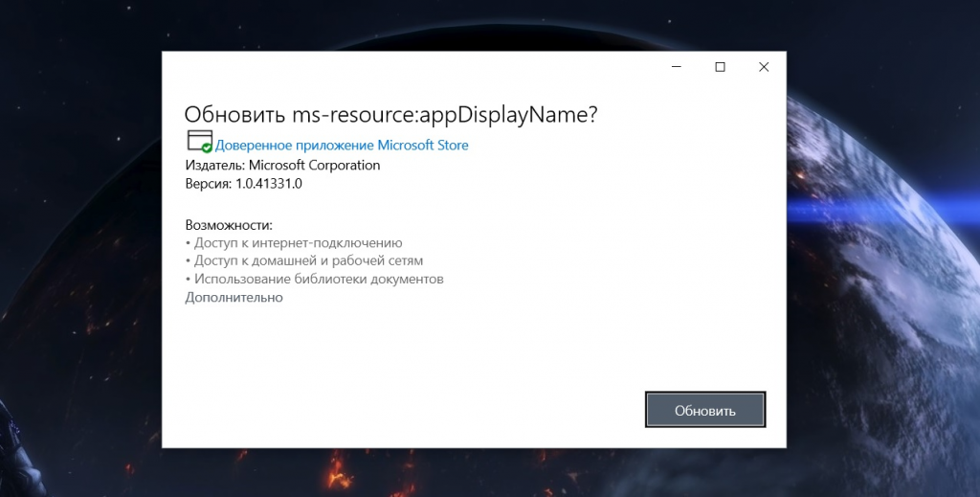The width and height of the screenshot is (980, 497).
Task: Click the Обновить button
Action: (x=705, y=410)
